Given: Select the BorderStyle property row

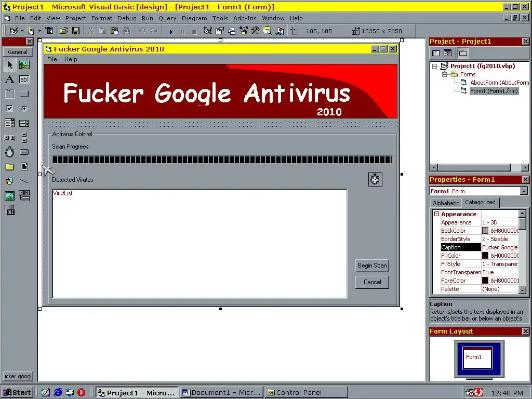Looking at the screenshot, I should click(x=479, y=239).
